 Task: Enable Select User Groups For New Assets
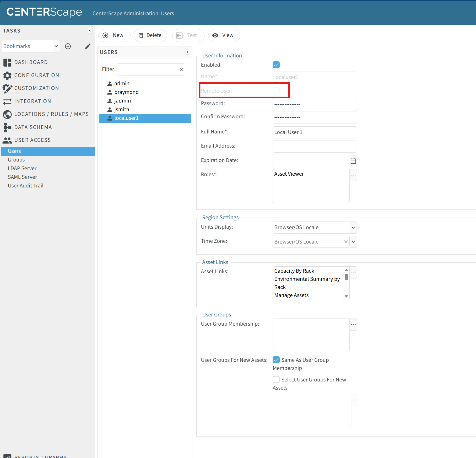tap(276, 379)
